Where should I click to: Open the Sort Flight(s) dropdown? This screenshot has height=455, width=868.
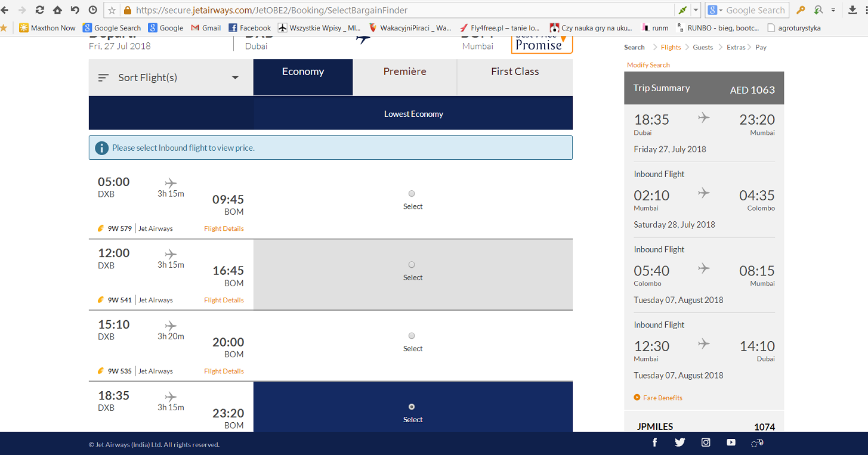171,78
